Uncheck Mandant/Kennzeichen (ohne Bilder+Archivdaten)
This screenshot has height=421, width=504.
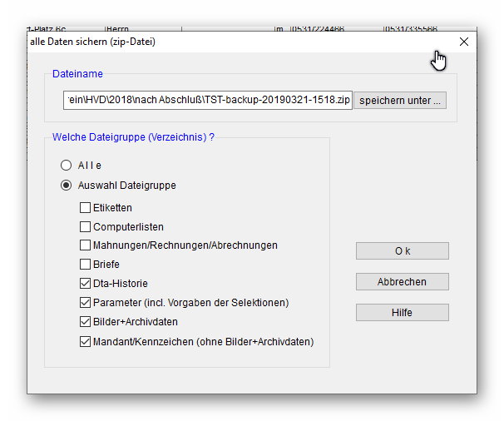[85, 341]
